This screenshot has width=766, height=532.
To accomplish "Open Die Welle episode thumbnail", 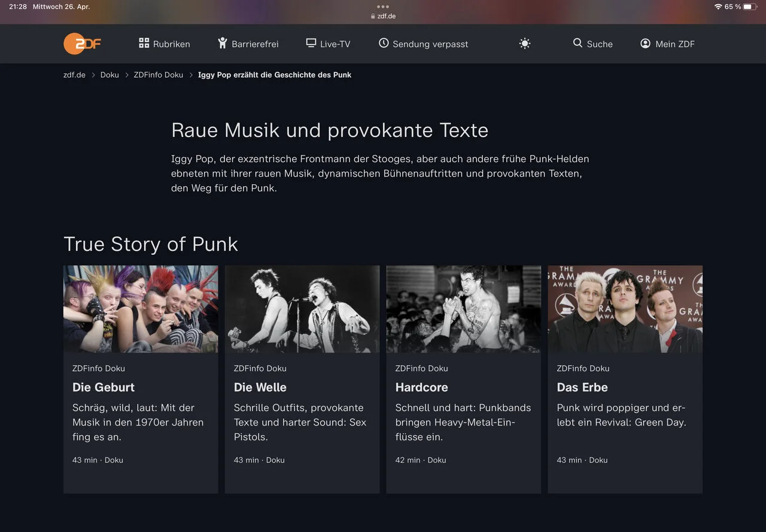I will 302,309.
